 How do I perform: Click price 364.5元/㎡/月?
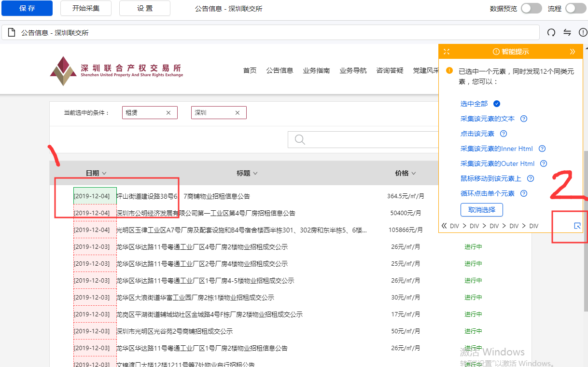(x=406, y=196)
